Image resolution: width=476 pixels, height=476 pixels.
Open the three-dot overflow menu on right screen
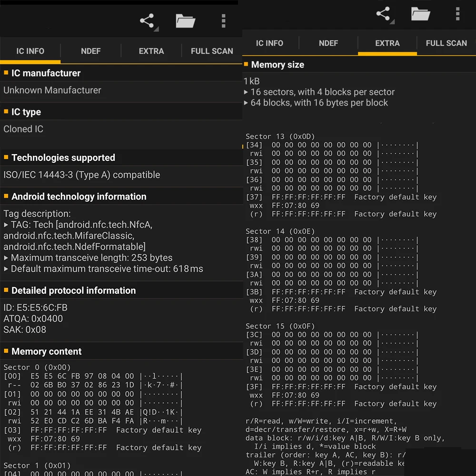pyautogui.click(x=457, y=14)
